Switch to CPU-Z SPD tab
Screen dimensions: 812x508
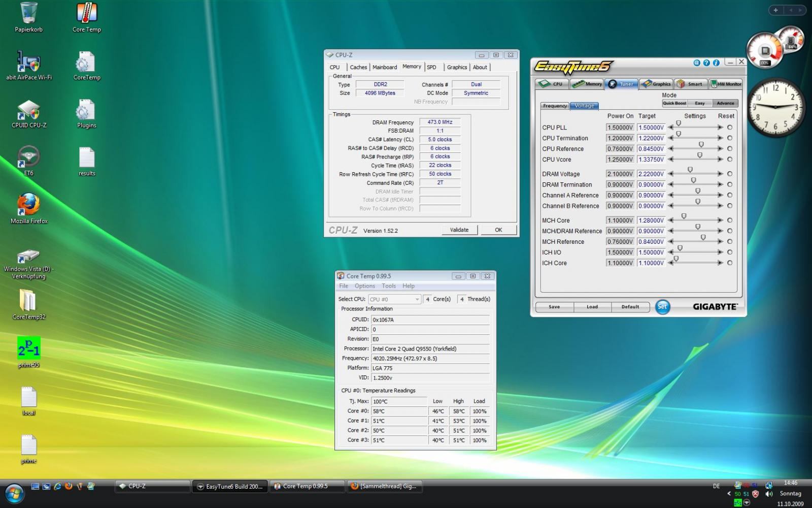[x=431, y=67]
